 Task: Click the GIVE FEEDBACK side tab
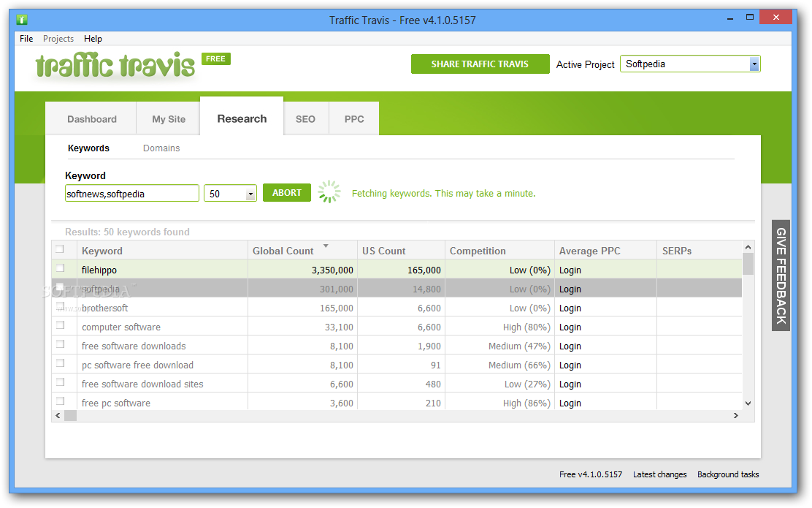point(781,276)
